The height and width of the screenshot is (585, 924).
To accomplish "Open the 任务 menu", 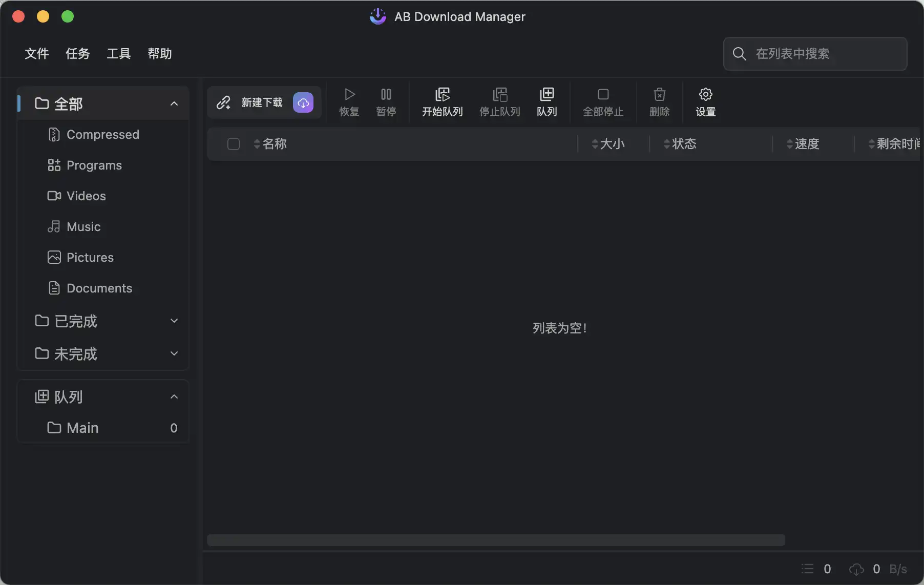I will [78, 53].
